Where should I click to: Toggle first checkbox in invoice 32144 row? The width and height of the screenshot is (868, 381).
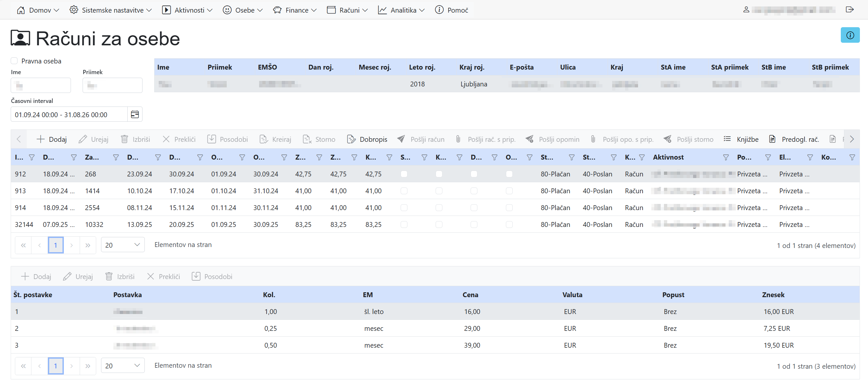[x=404, y=225]
